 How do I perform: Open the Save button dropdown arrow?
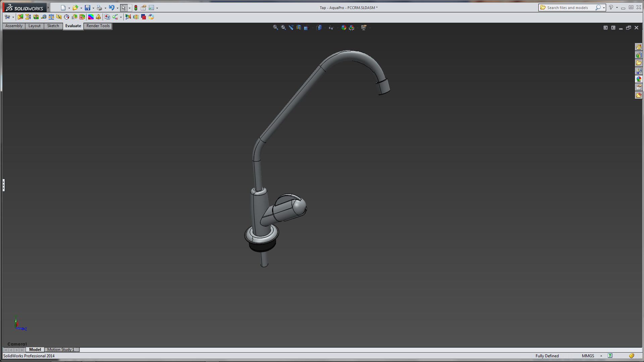click(93, 8)
